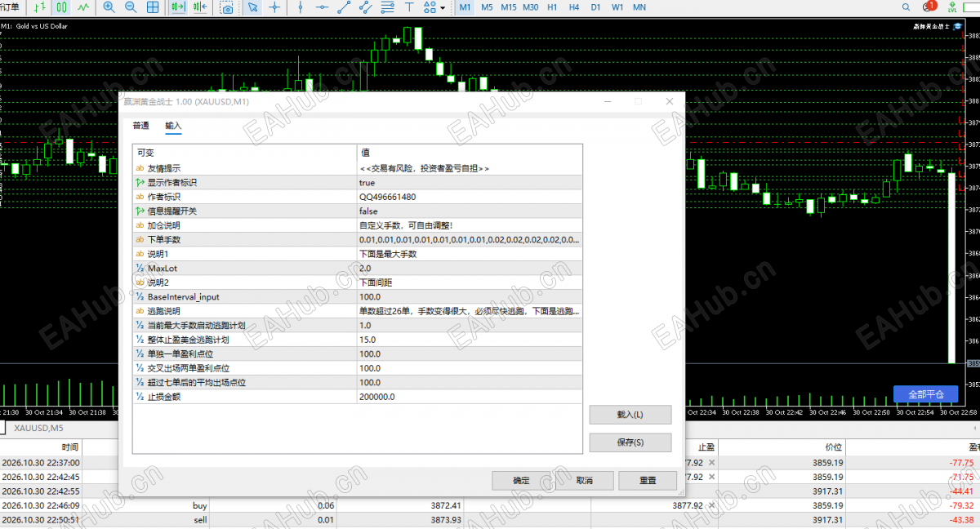Image resolution: width=980 pixels, height=529 pixels.
Task: Edit the 止损金额 value 200000.0
Action: pos(470,397)
